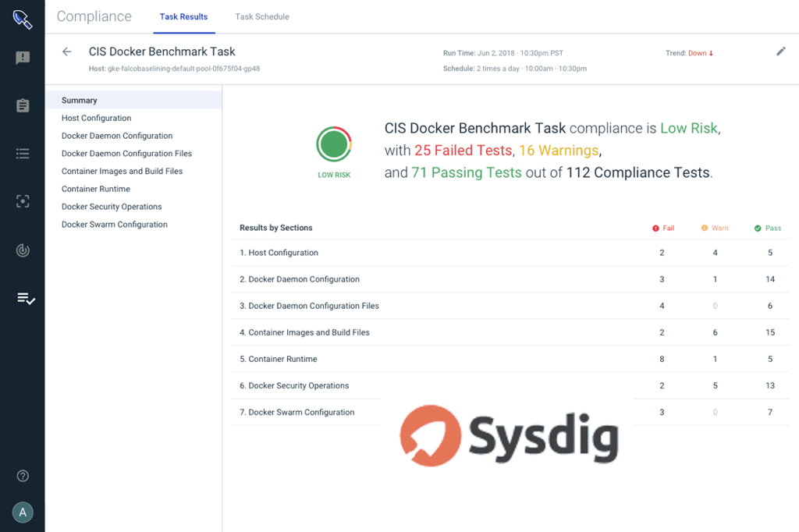Click the Sysdig shovel logo icon

coord(23,20)
